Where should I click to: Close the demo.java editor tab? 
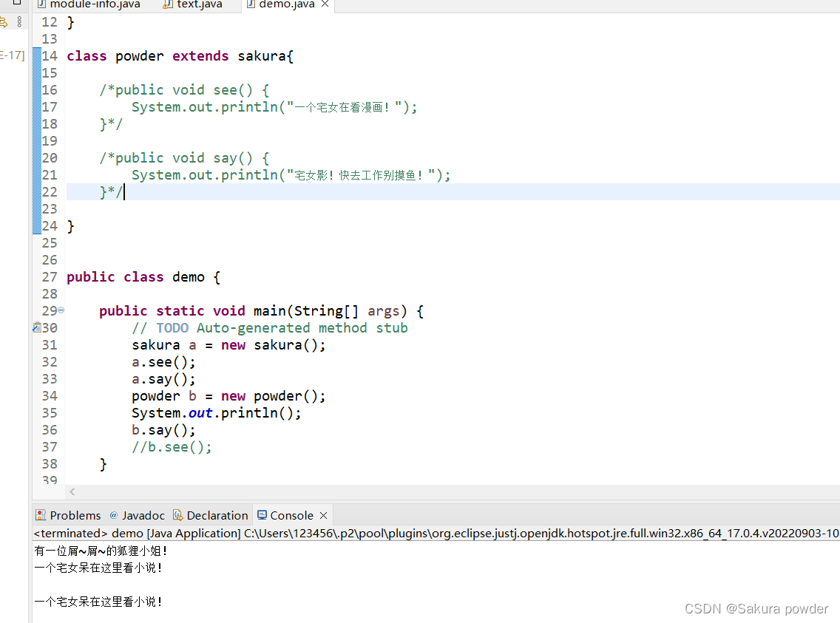tap(324, 3)
